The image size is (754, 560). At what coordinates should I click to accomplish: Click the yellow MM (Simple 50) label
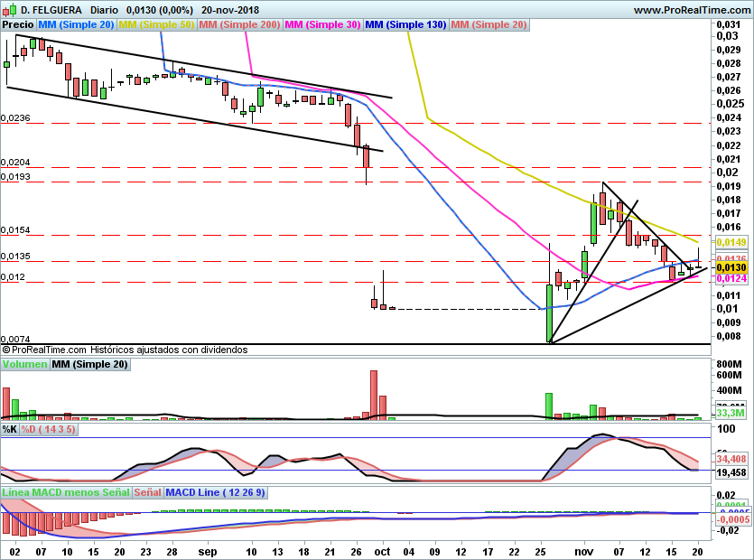[157, 24]
